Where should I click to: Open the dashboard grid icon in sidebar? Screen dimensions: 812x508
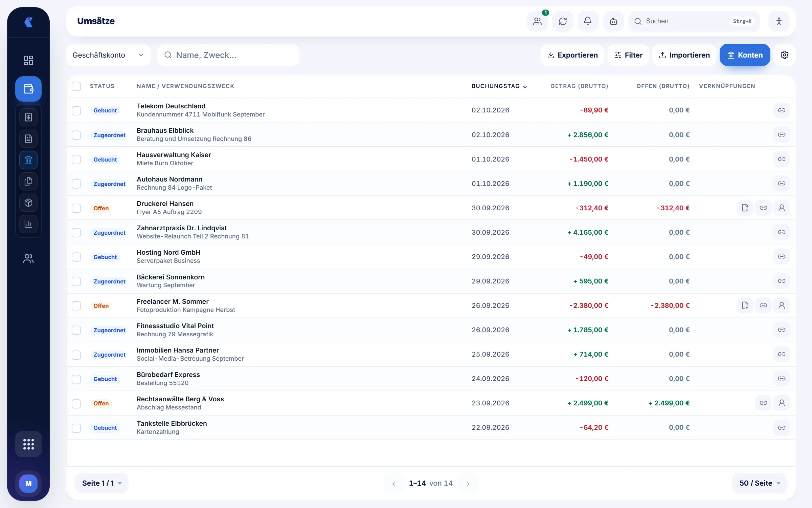point(28,60)
